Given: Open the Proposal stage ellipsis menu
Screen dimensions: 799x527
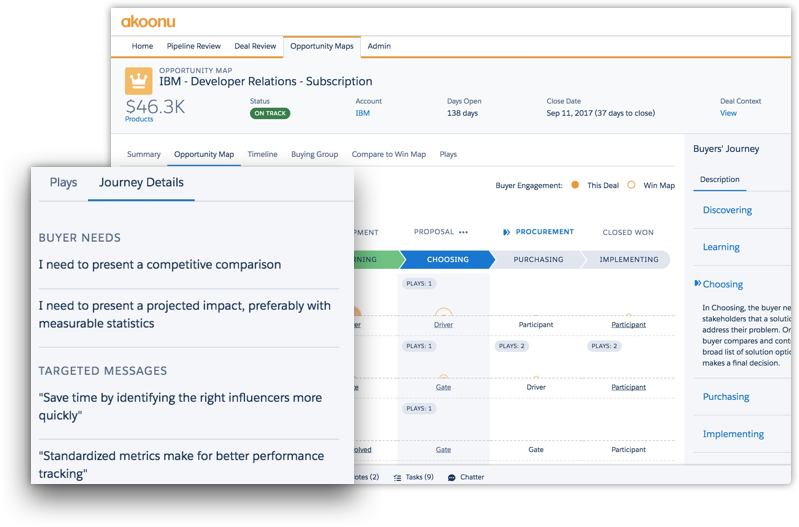Looking at the screenshot, I should pos(463,232).
